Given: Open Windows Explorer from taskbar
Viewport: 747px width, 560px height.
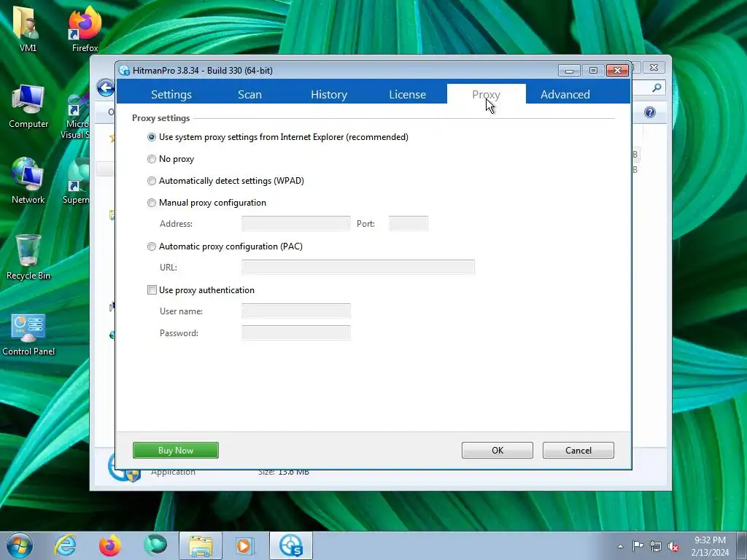Looking at the screenshot, I should (x=201, y=545).
